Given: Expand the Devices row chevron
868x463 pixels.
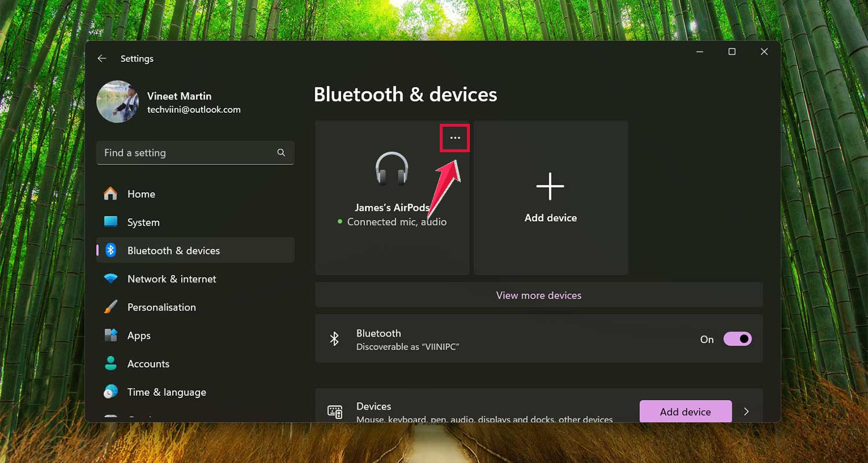Looking at the screenshot, I should tap(746, 411).
